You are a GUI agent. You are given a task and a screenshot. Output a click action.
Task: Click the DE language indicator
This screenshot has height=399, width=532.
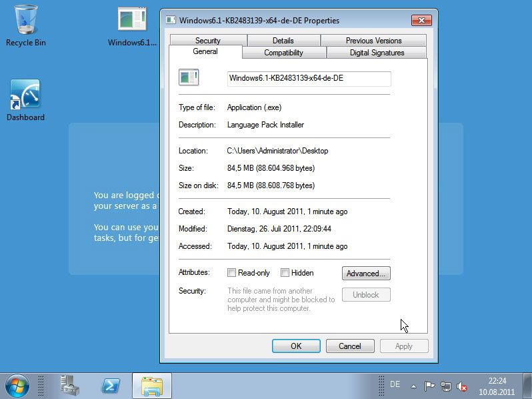point(395,384)
